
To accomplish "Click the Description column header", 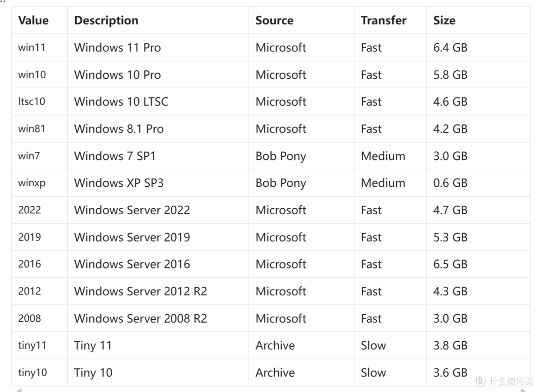I will point(106,20).
